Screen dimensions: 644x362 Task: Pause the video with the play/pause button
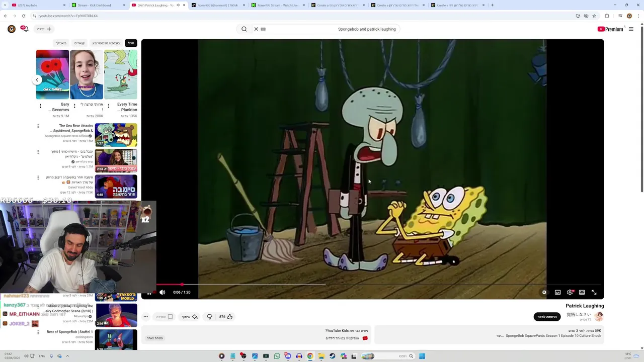pyautogui.click(x=149, y=293)
